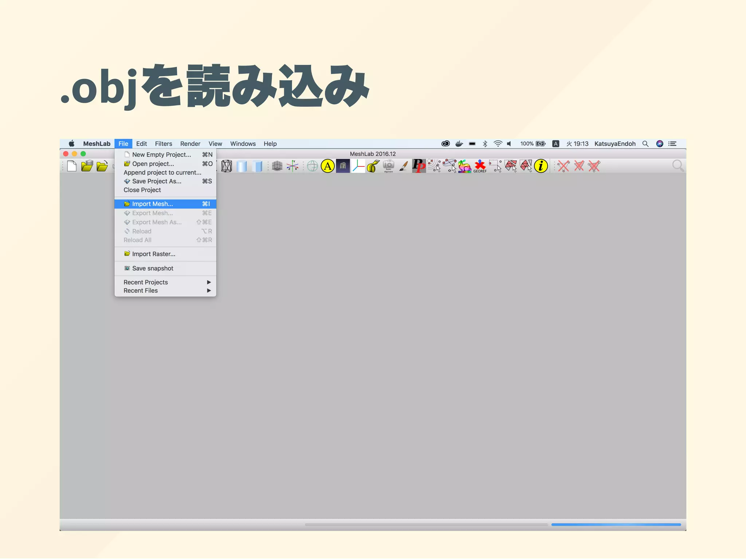746x560 pixels.
Task: Click the input source A icon
Action: 555,144
